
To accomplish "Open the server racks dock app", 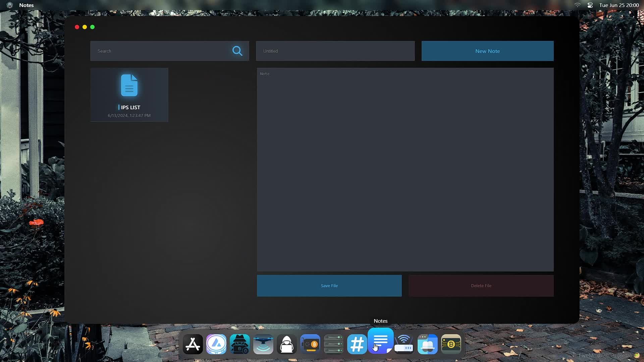I will (x=334, y=344).
